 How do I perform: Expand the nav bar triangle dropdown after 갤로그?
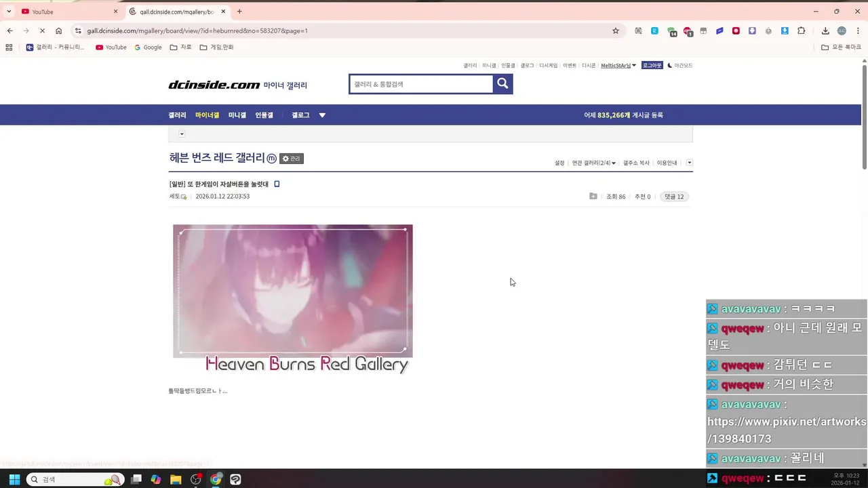(322, 115)
